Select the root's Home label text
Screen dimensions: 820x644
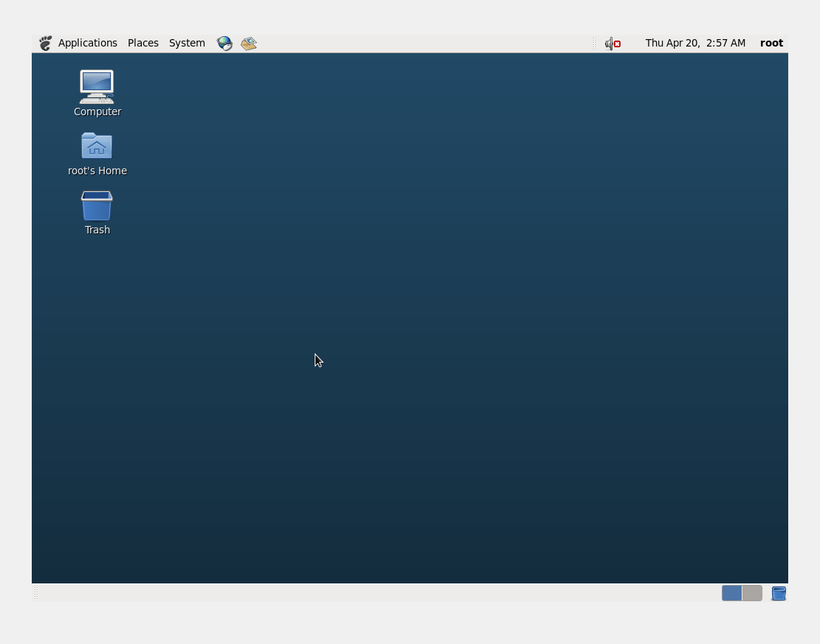pos(97,171)
